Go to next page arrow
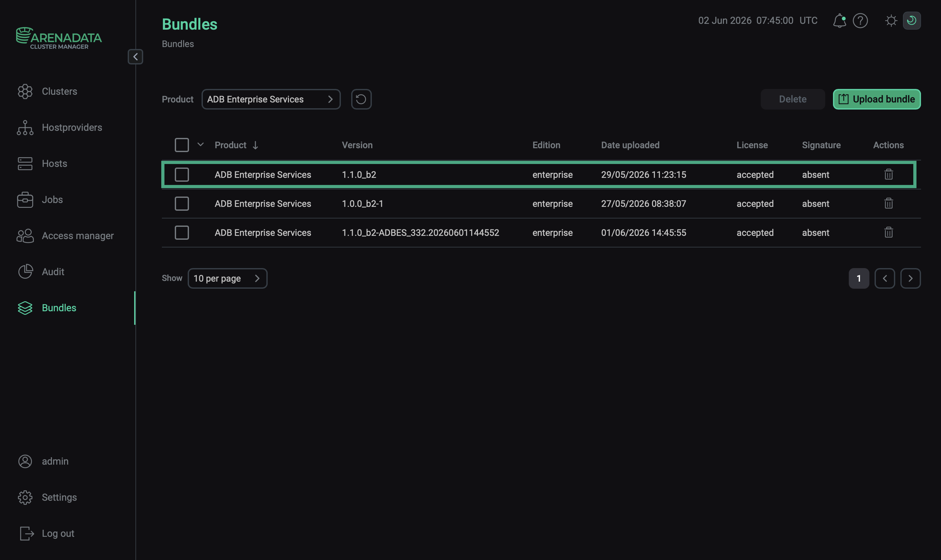 910,278
